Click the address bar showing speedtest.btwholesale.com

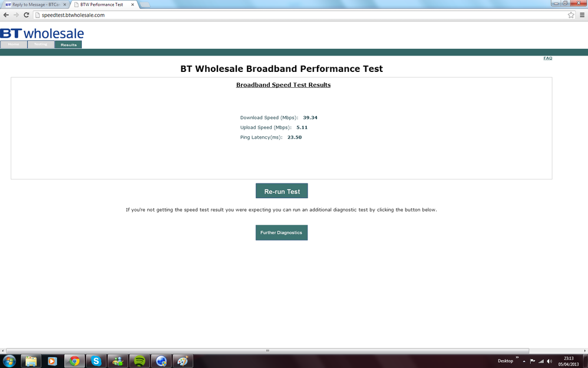300,15
